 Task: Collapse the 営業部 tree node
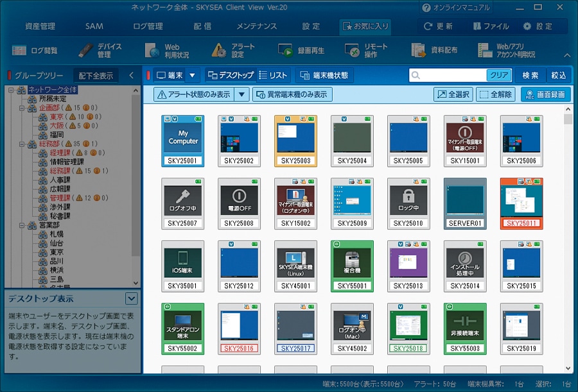coord(22,225)
